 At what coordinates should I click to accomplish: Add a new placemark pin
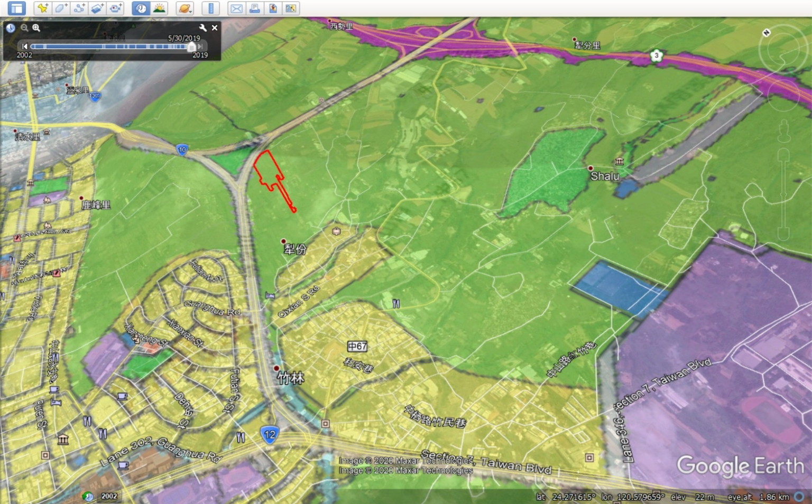42,8
